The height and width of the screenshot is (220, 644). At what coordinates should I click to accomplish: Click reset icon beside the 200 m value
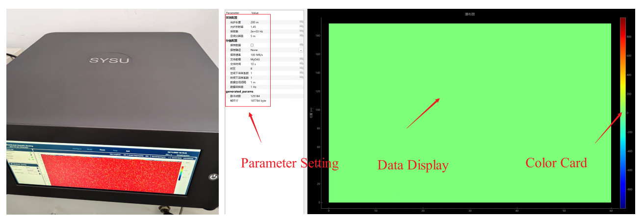point(301,23)
